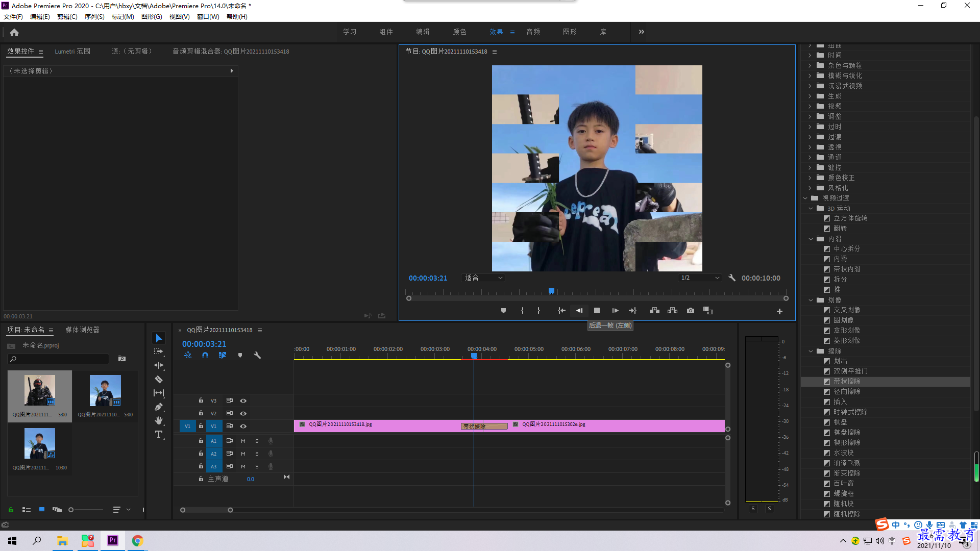Click the Home icon
The height and width of the screenshot is (551, 980).
pyautogui.click(x=14, y=32)
